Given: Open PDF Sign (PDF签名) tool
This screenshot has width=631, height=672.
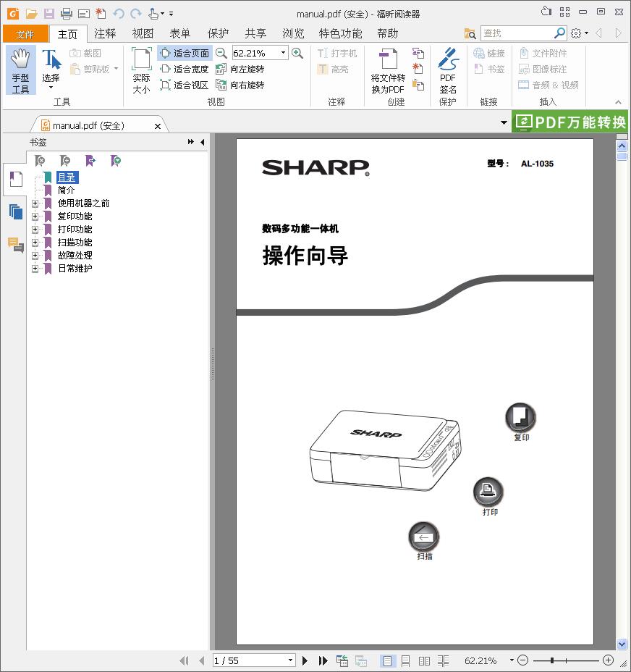Looking at the screenshot, I should click(448, 71).
